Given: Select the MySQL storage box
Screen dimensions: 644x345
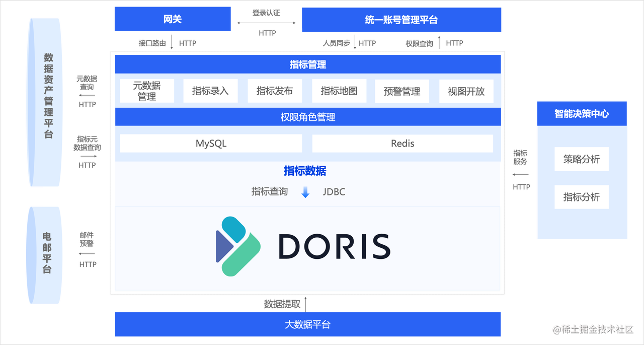Looking at the screenshot, I should (x=211, y=144).
